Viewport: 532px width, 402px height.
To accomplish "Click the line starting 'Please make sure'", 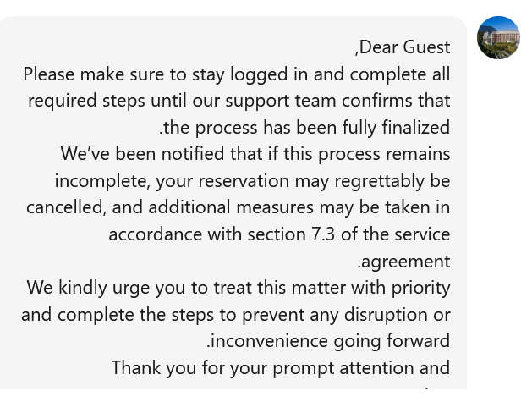I will coord(237,74).
